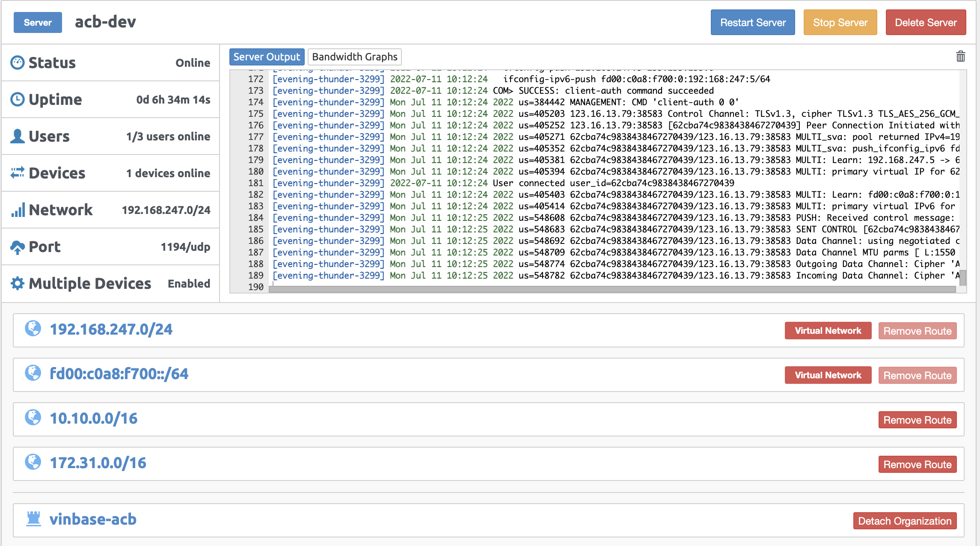Click the Devices arrows icon

(18, 173)
